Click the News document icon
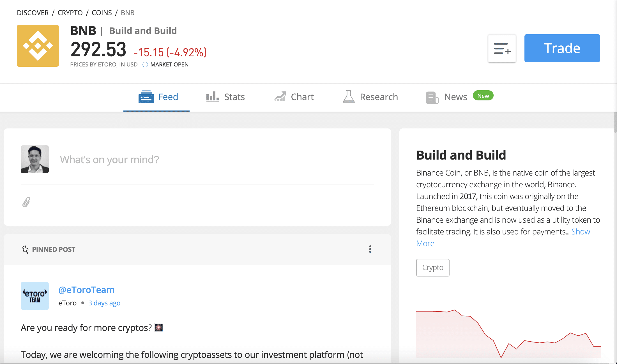The width and height of the screenshot is (617, 364). point(432,98)
